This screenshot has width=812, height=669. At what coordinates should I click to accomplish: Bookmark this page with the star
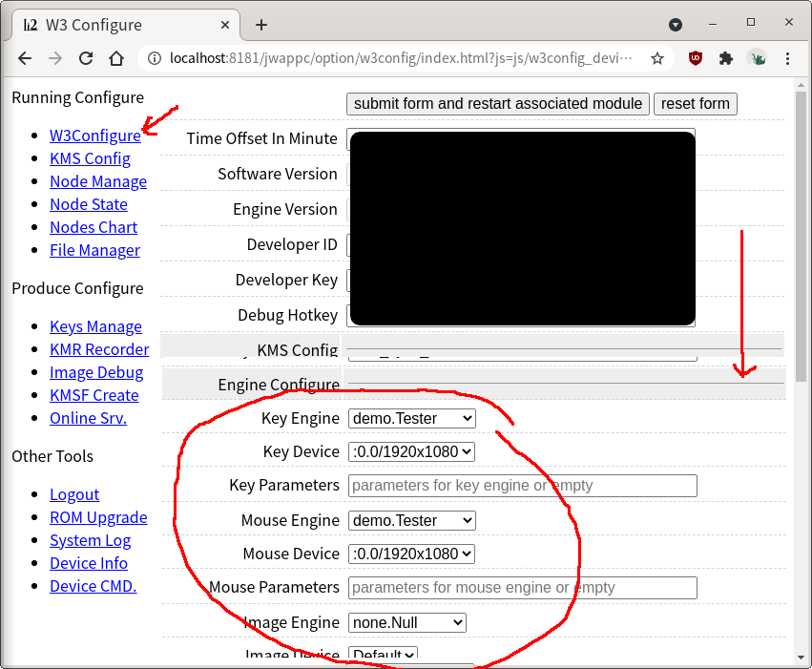(x=657, y=58)
